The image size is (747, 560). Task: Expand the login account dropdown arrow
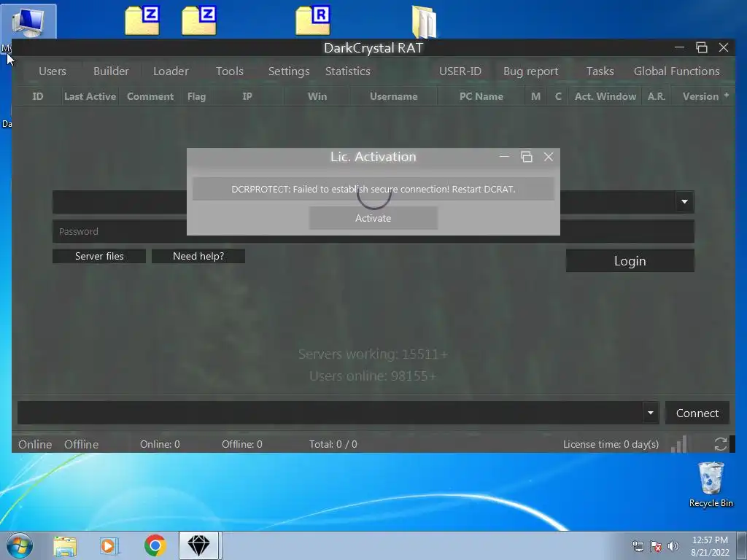684,201
